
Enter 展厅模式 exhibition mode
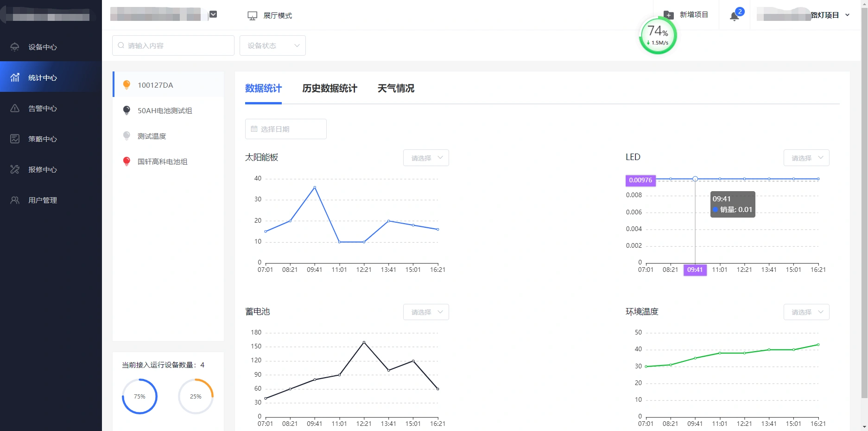click(x=270, y=16)
